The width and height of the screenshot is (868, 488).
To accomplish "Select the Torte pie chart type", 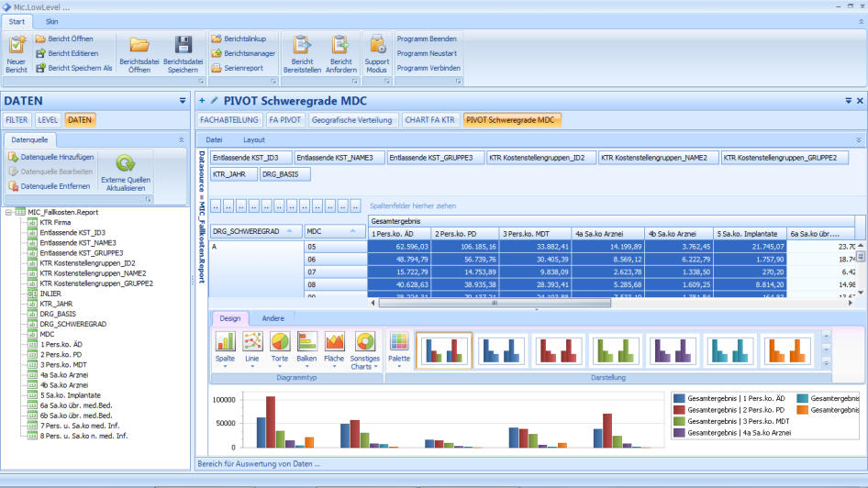I will (280, 342).
